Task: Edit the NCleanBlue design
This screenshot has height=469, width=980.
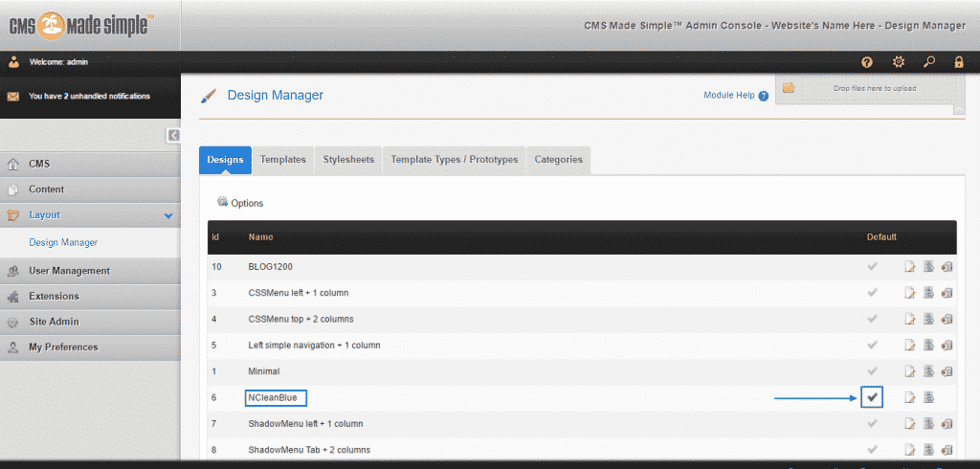Action: click(x=910, y=397)
